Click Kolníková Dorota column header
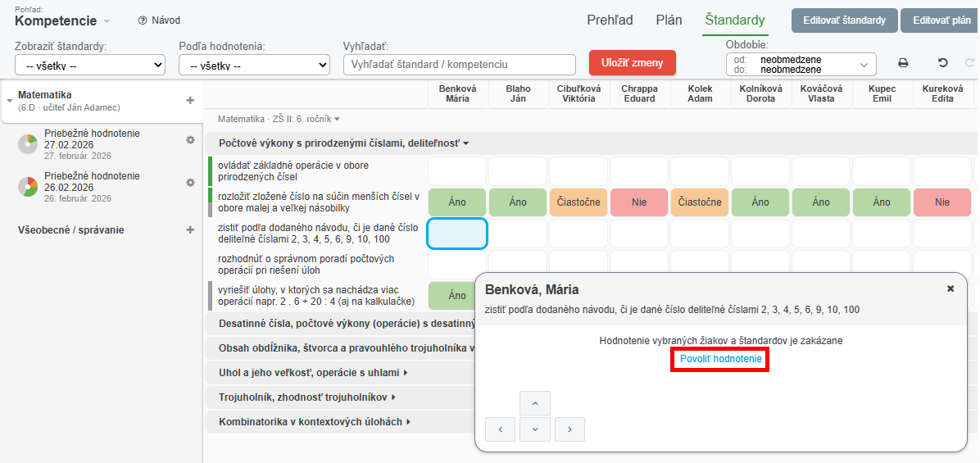The height and width of the screenshot is (463, 980). [760, 93]
